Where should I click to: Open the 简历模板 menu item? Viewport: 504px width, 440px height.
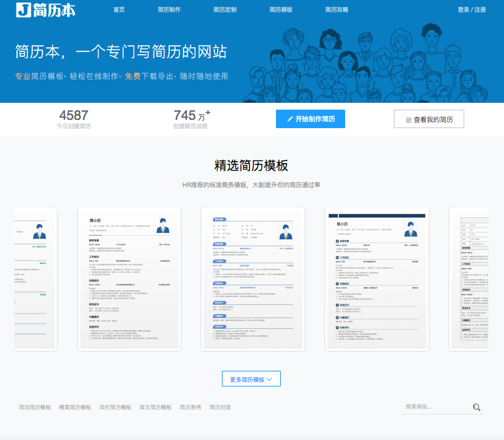(x=281, y=10)
